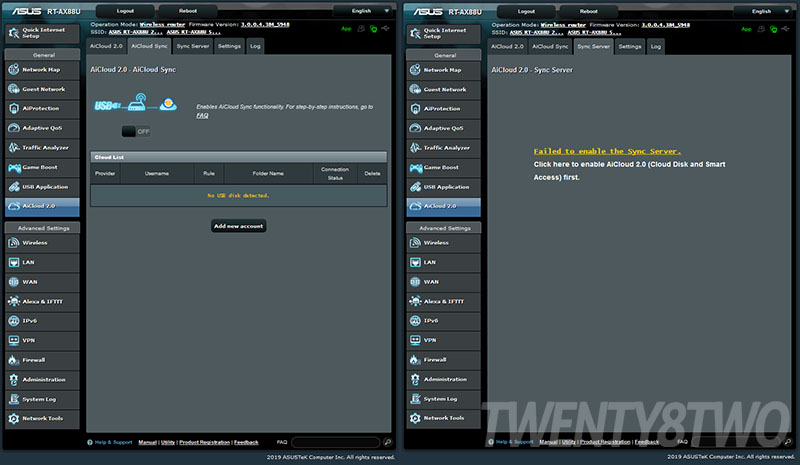The height and width of the screenshot is (465, 800).
Task: Open Administration menu item in left window
Action: point(42,379)
